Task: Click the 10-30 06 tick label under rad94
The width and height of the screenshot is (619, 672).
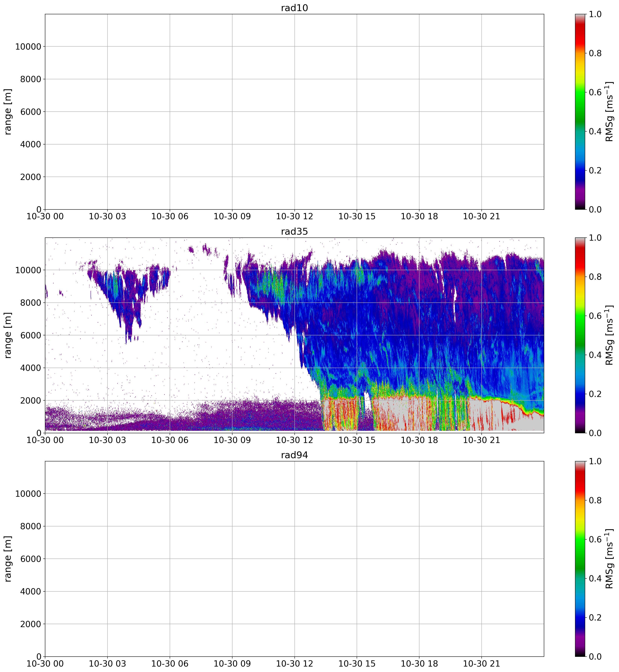Action: pos(170,664)
